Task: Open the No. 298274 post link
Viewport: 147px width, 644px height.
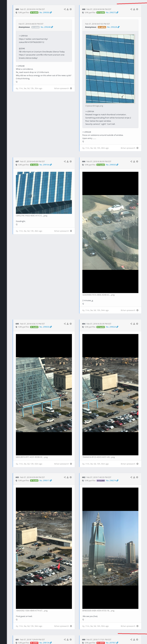Action: click(112, 481)
